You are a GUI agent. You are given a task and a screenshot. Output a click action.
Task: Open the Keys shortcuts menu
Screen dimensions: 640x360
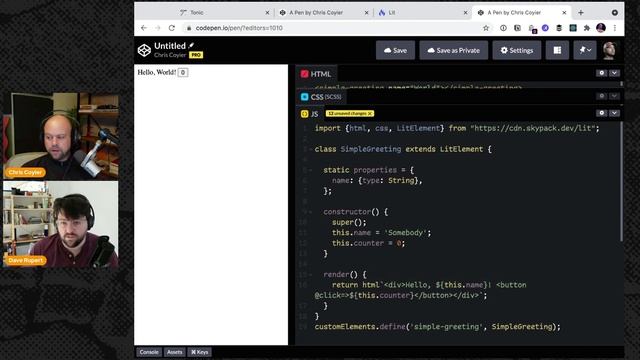(200, 352)
